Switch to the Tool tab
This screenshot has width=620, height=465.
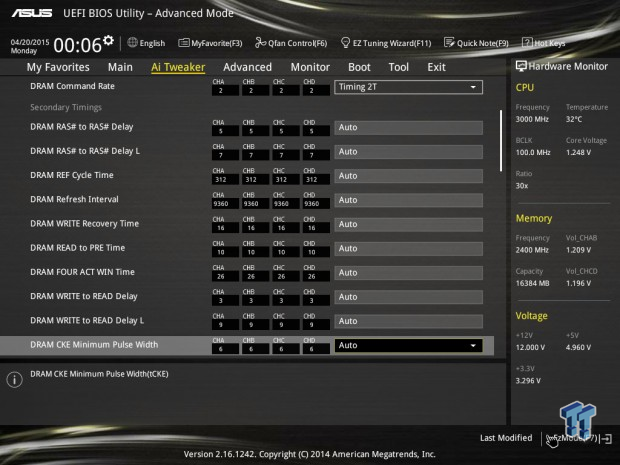399,67
